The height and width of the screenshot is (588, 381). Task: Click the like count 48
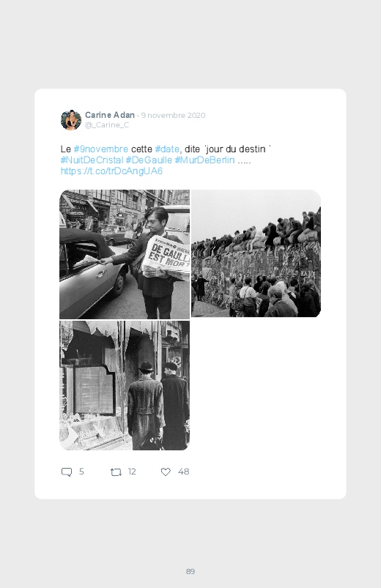[x=184, y=472]
